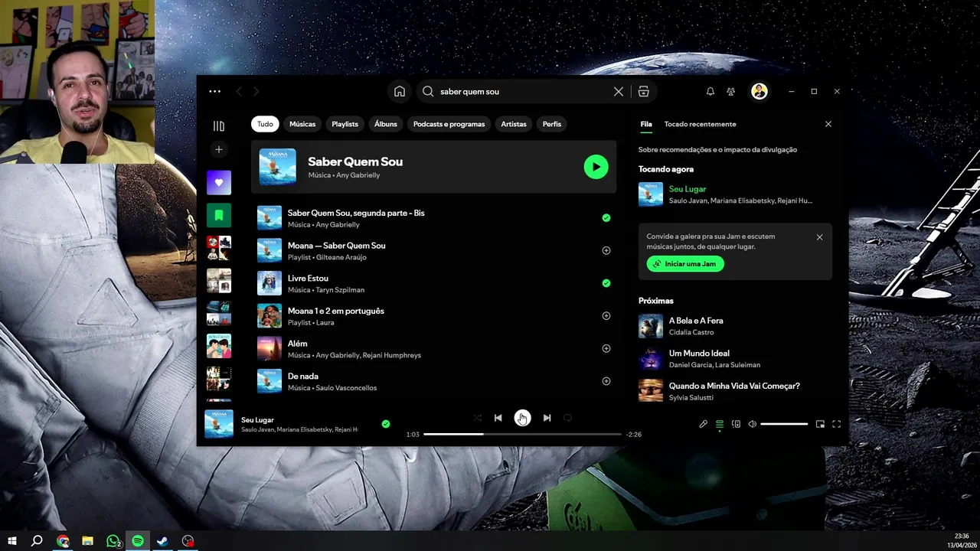Image resolution: width=980 pixels, height=551 pixels.
Task: Toggle shuffle in the player bar
Action: 477,418
